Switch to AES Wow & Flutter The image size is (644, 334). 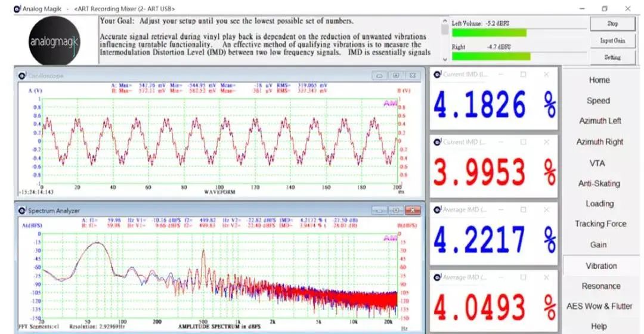600,307
